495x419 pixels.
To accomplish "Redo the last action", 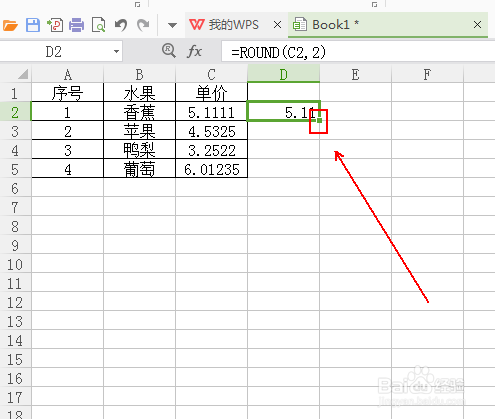I will [x=143, y=25].
